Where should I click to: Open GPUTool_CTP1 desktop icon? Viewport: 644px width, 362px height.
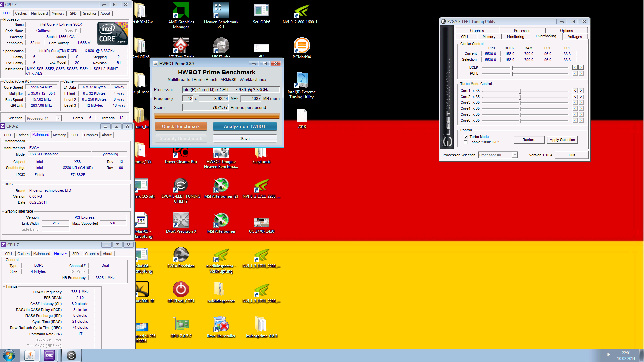pos(181,293)
